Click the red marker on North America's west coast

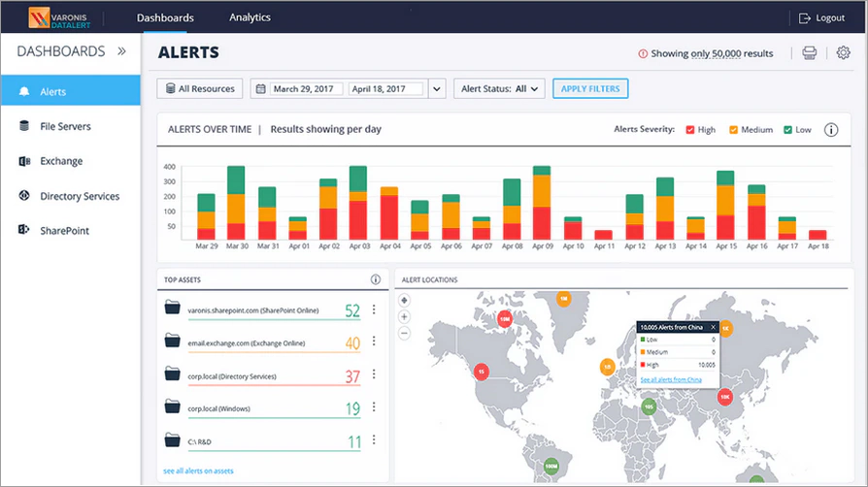pyautogui.click(x=482, y=372)
